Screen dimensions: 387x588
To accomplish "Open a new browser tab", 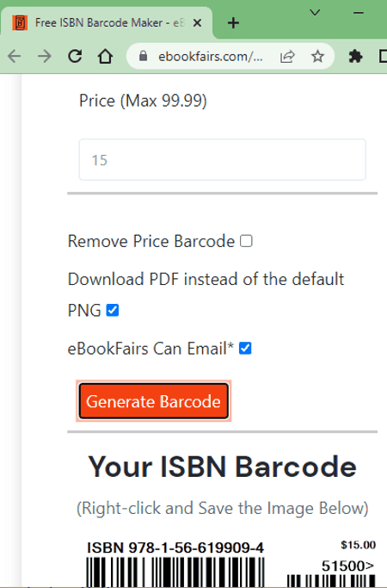I will [233, 23].
